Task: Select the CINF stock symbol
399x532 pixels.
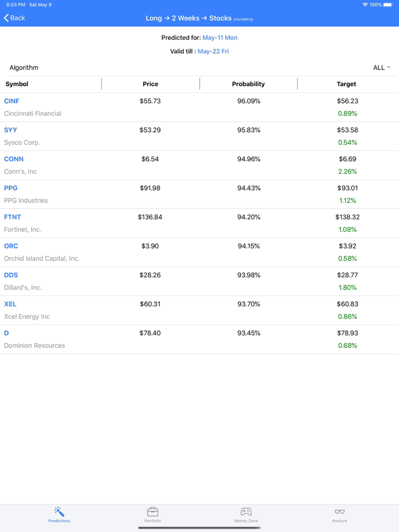Action: tap(11, 101)
